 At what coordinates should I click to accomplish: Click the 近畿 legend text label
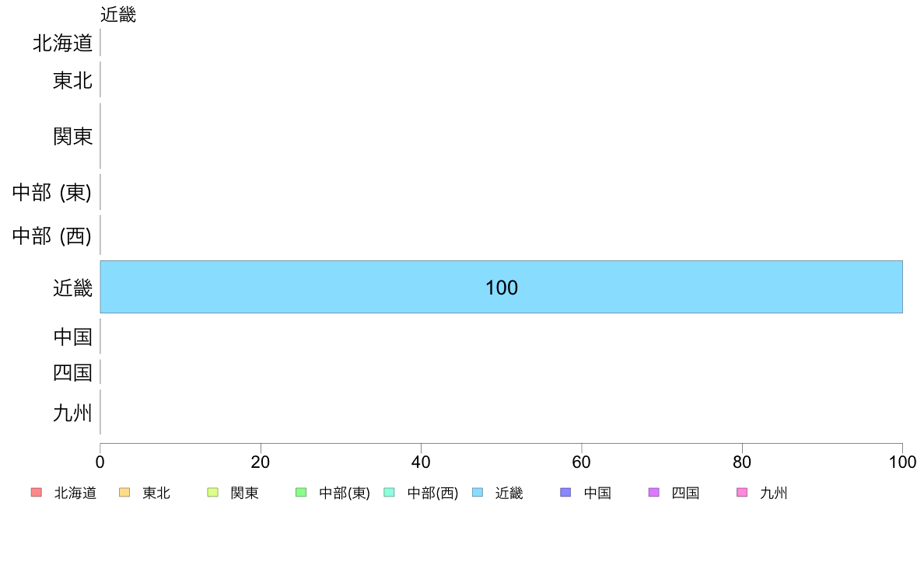[x=509, y=493]
